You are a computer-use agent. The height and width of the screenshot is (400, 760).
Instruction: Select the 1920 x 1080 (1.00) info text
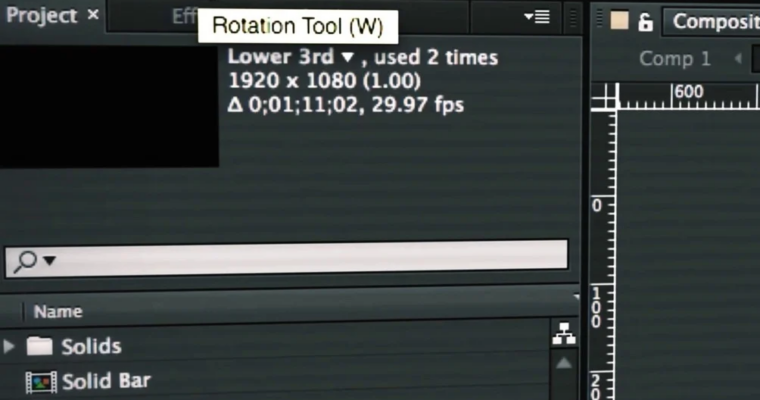pyautogui.click(x=324, y=81)
